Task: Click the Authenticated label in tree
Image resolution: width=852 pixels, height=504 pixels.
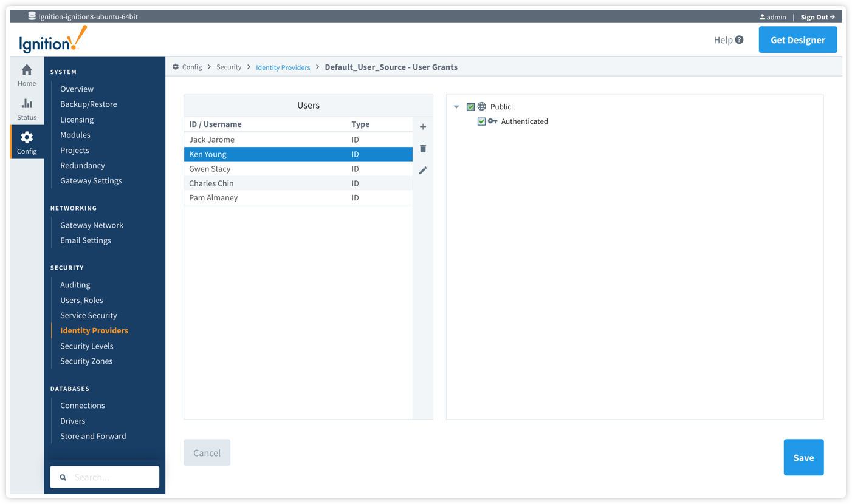Action: pos(524,121)
